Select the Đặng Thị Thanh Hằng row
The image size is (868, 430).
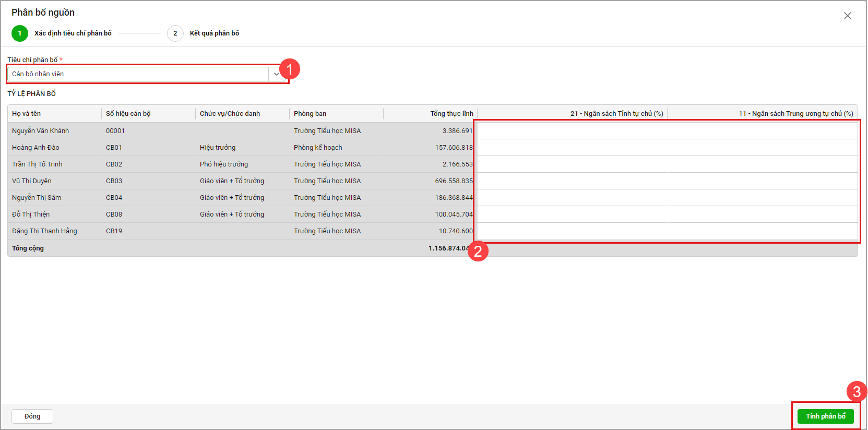(x=45, y=231)
